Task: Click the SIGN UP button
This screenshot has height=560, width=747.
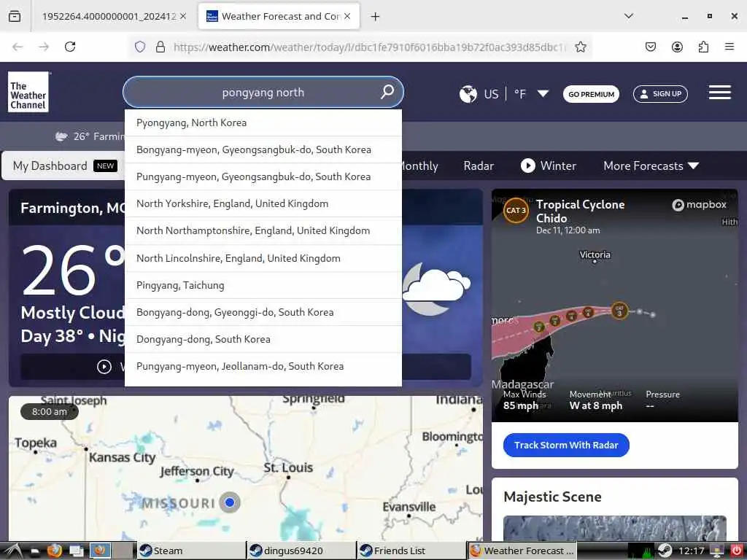Action: pyautogui.click(x=660, y=94)
